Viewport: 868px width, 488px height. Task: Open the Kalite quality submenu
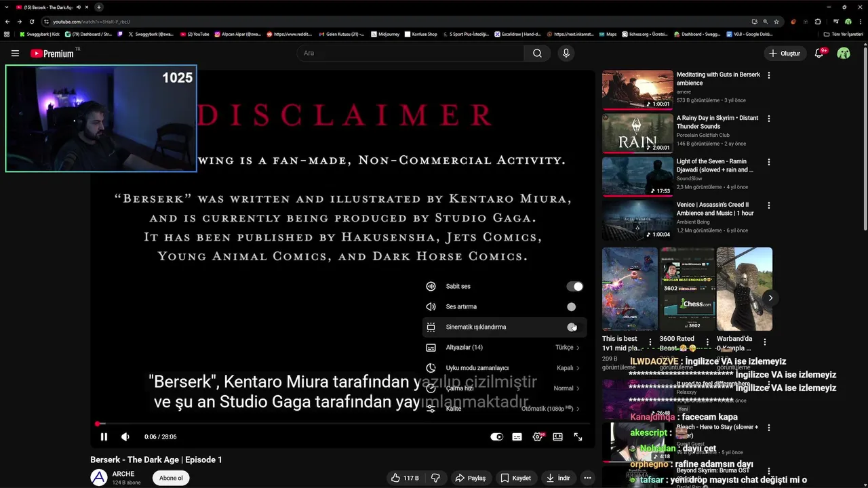(x=504, y=409)
